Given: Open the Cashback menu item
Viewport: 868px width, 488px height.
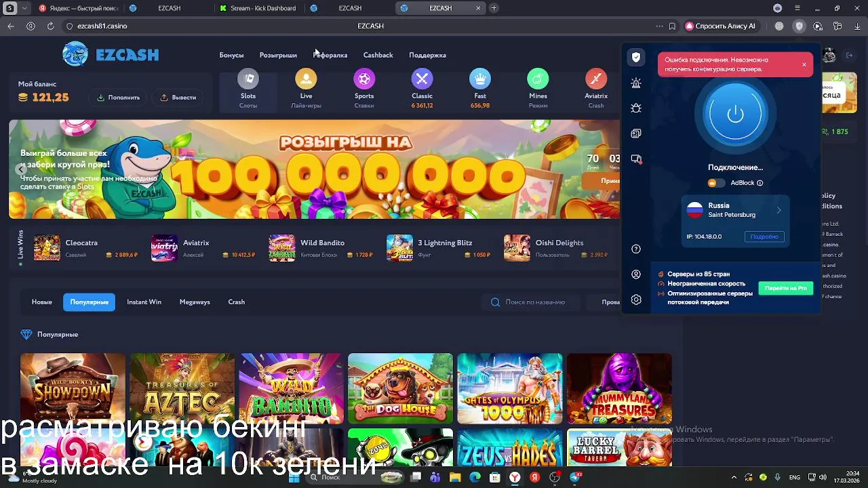Looking at the screenshot, I should pyautogui.click(x=378, y=55).
